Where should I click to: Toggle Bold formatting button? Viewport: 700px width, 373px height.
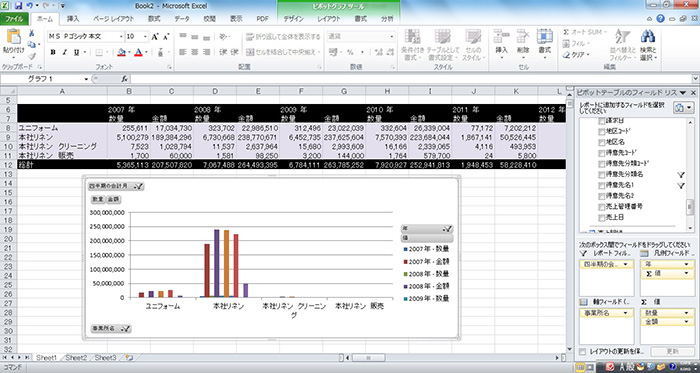point(53,53)
